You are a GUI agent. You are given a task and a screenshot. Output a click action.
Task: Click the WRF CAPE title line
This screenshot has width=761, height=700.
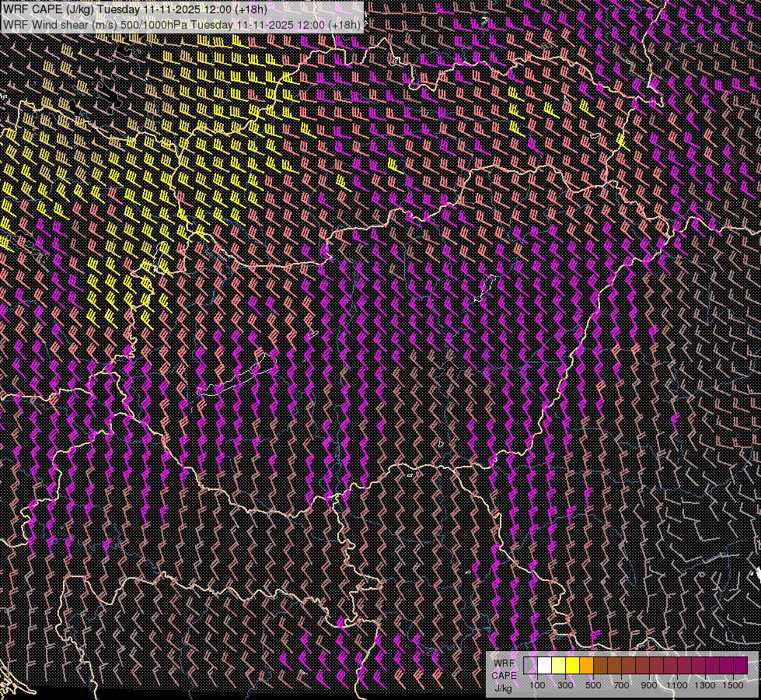134,9
